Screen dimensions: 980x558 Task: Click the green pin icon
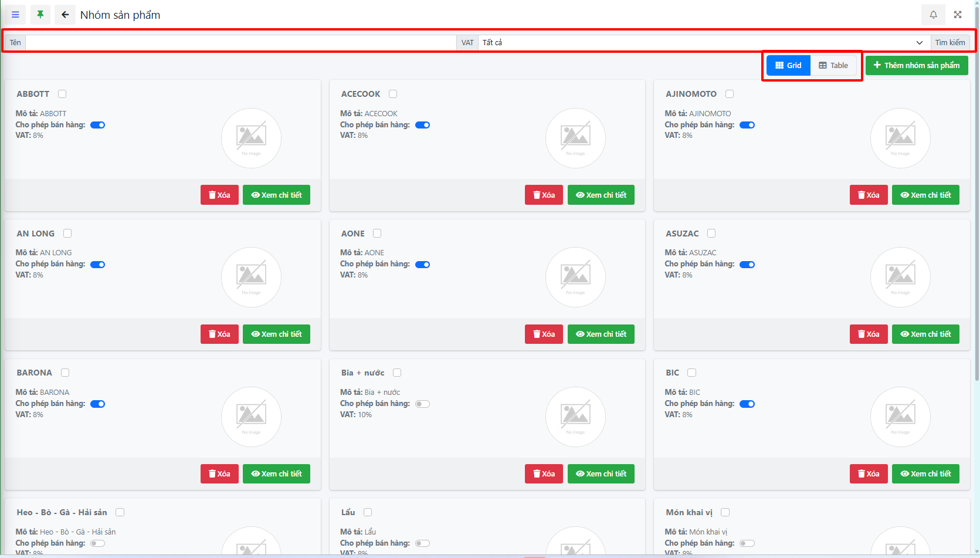[40, 15]
